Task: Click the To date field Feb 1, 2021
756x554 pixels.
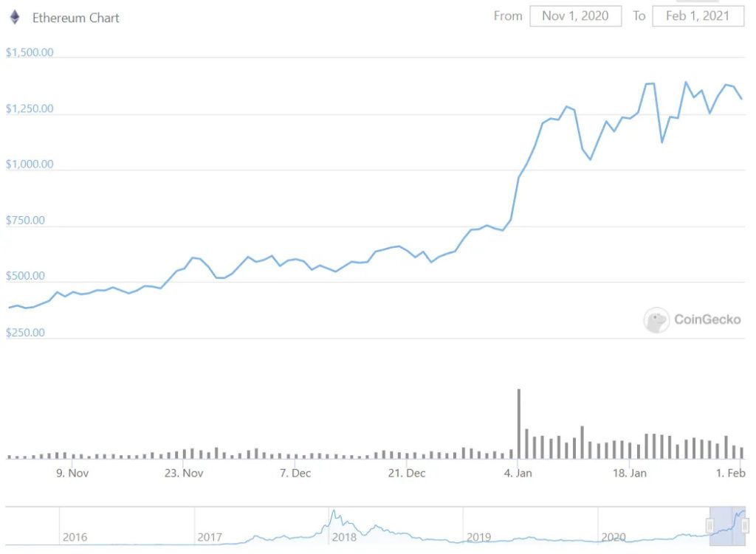Action: (x=698, y=16)
